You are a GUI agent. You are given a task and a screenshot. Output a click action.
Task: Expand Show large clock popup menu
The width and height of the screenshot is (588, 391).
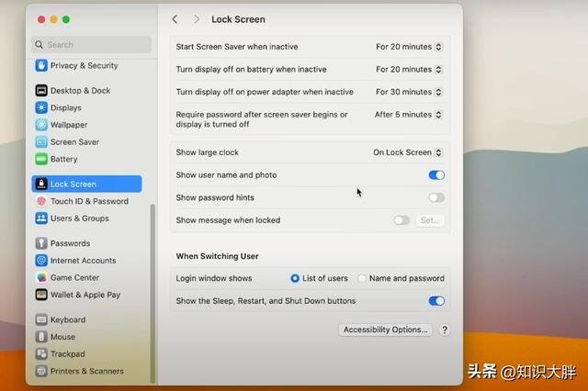(407, 152)
